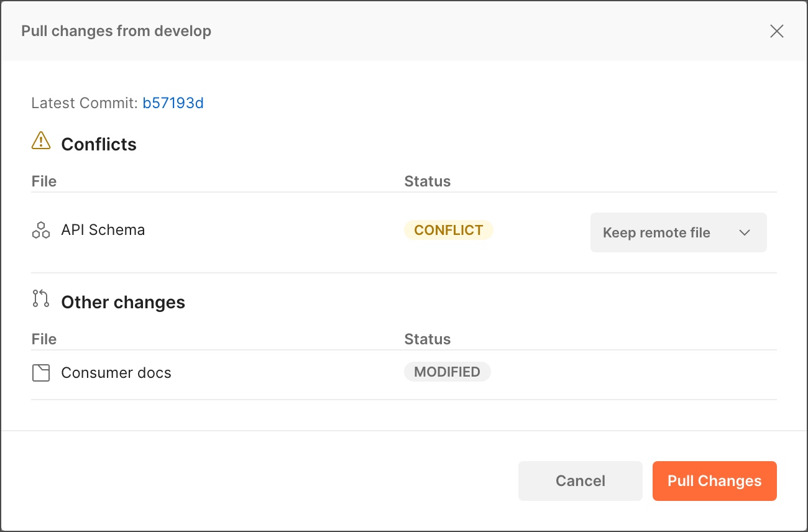
Task: Click the API Schema hexagons icon
Action: 41,230
